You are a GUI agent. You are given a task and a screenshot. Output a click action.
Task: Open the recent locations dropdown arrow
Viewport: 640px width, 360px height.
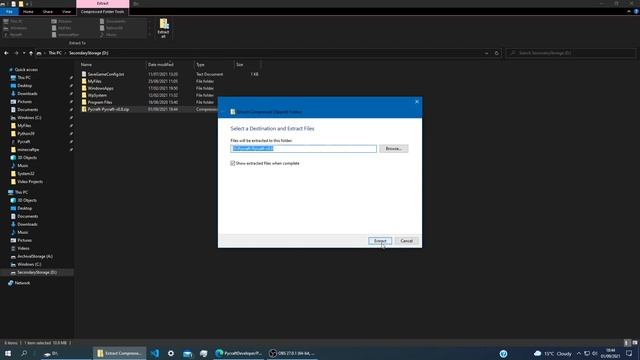point(24,53)
